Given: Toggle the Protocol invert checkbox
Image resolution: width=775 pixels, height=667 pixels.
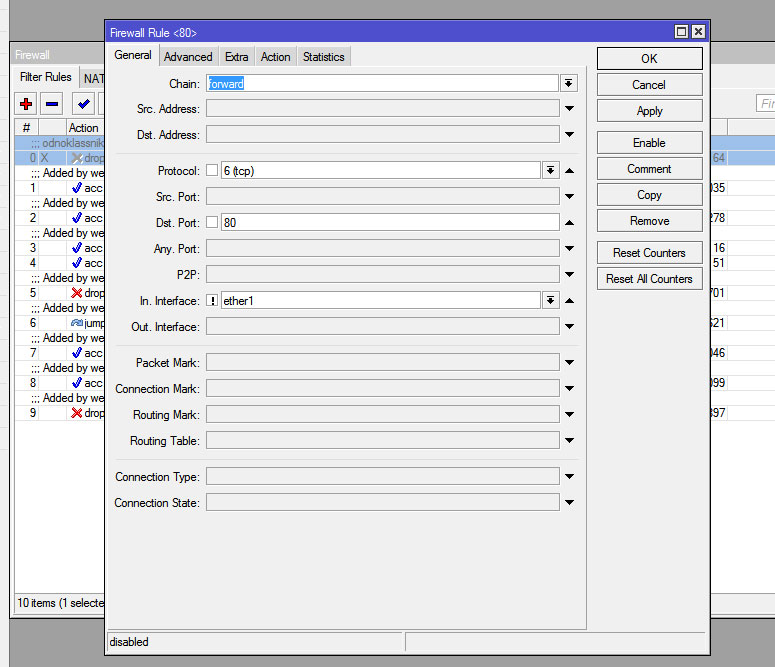Looking at the screenshot, I should (212, 171).
